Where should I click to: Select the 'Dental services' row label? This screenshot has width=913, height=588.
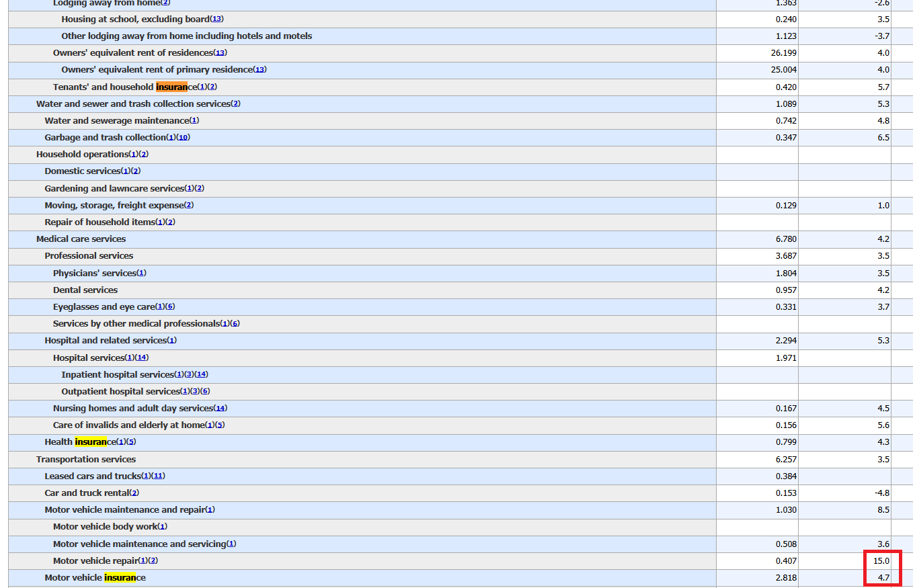click(x=85, y=290)
